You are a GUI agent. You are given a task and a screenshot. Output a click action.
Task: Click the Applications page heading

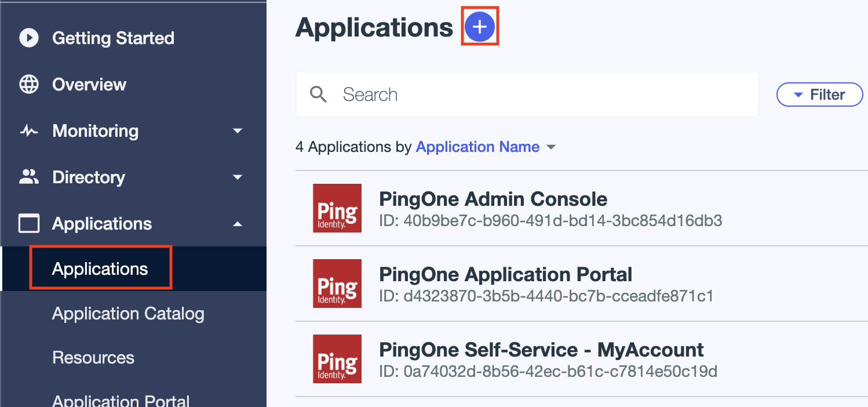pos(374,27)
